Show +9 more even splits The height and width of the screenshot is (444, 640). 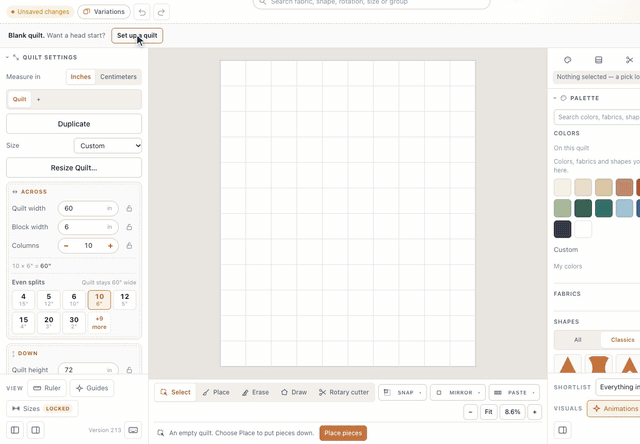[x=99, y=323]
